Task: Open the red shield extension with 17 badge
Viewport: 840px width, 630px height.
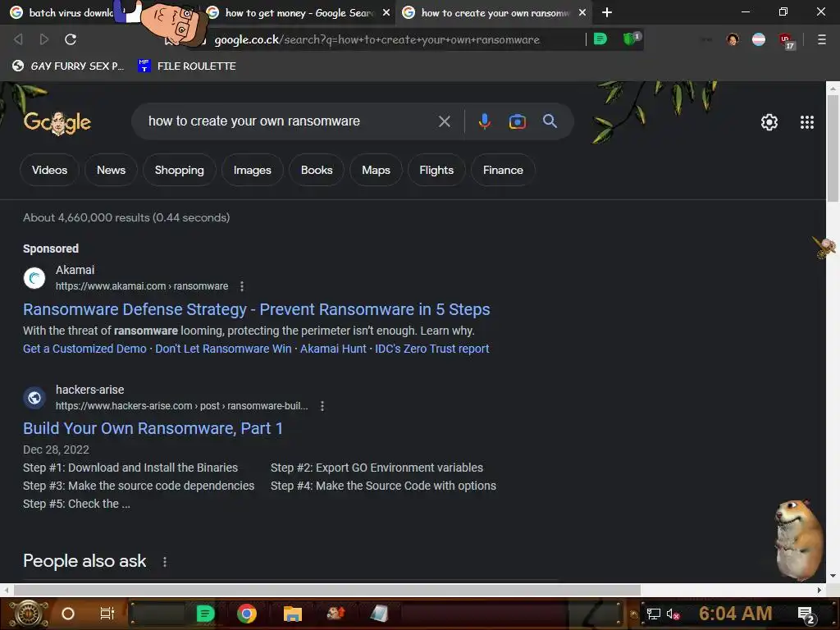Action: pyautogui.click(x=787, y=41)
